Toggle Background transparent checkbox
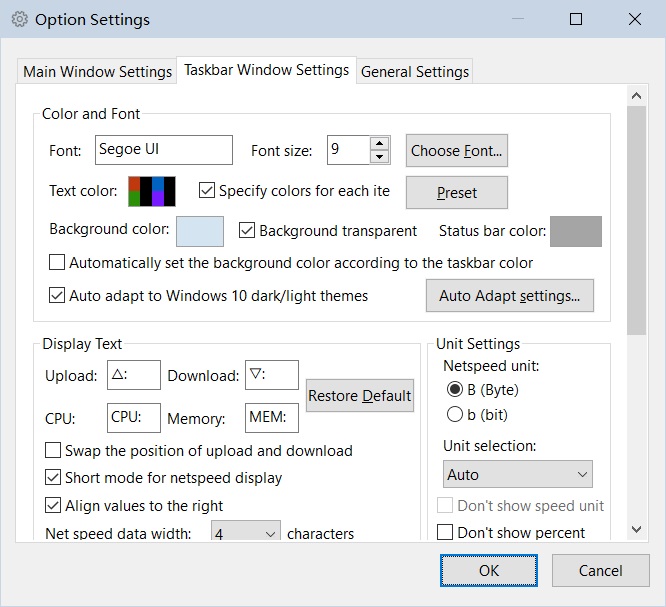This screenshot has width=666, height=607. [x=248, y=231]
